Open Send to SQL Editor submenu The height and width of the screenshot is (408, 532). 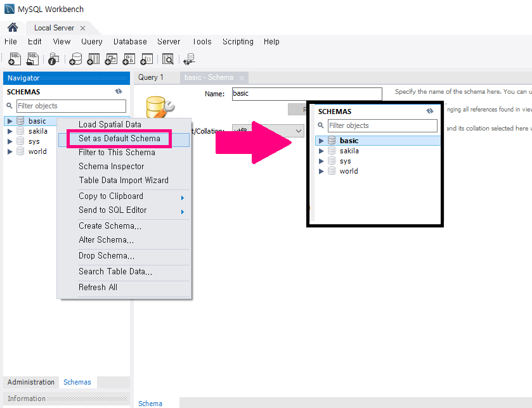[124, 210]
